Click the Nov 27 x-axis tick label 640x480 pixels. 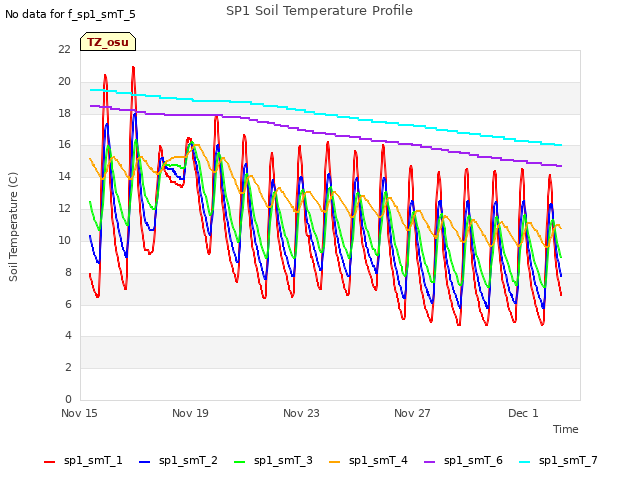click(x=412, y=413)
